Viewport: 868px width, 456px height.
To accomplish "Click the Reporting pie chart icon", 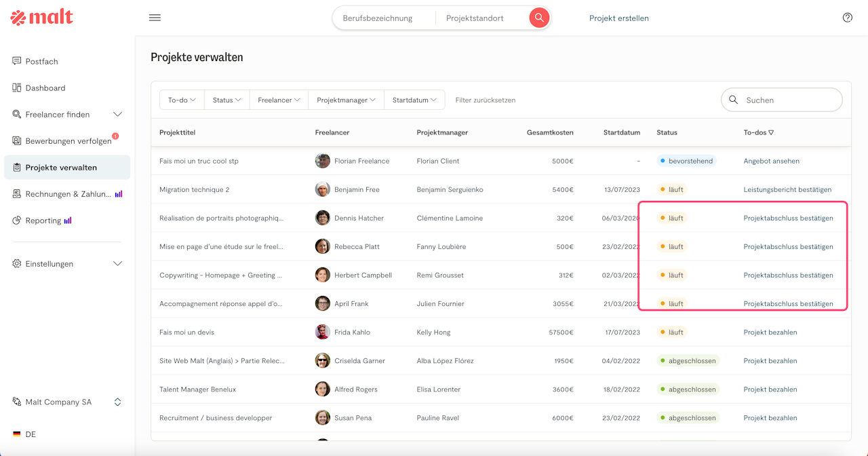I will [17, 221].
